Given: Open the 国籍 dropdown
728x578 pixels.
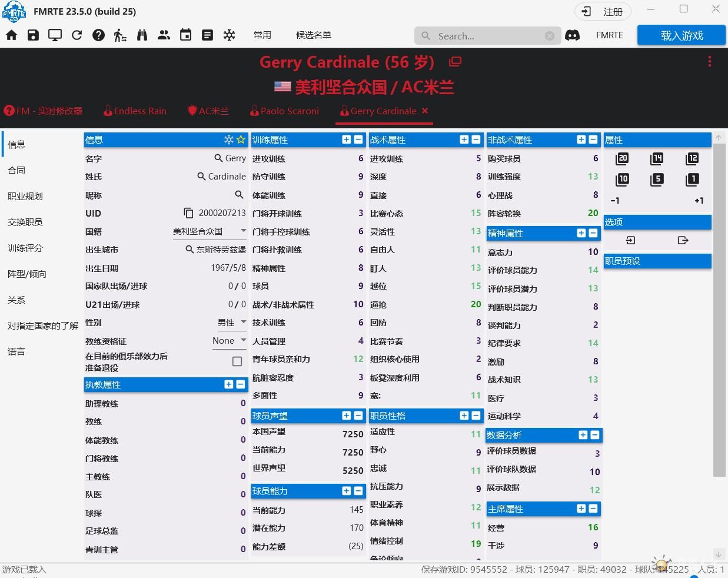Looking at the screenshot, I should (210, 231).
